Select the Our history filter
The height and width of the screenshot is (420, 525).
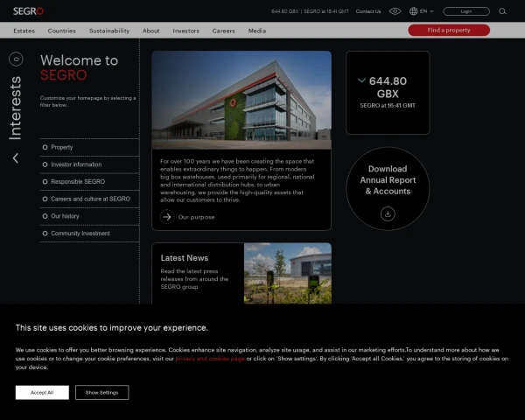tap(89, 216)
